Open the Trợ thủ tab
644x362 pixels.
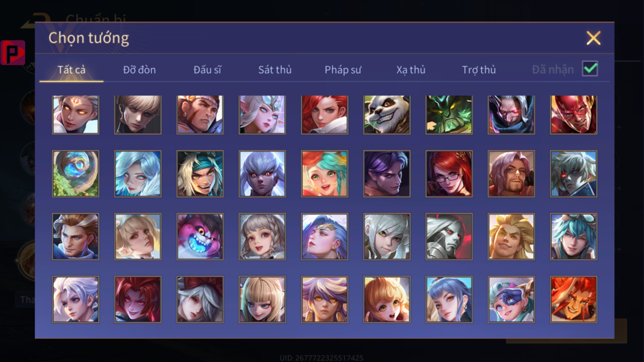point(479,70)
